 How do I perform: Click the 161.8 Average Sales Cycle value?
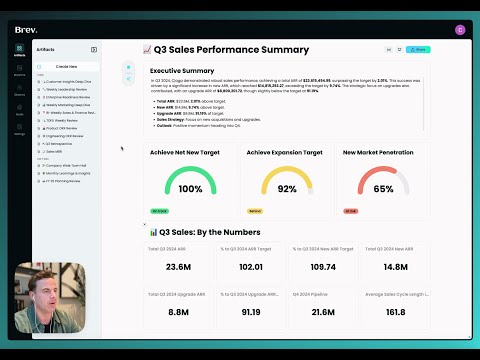396,312
